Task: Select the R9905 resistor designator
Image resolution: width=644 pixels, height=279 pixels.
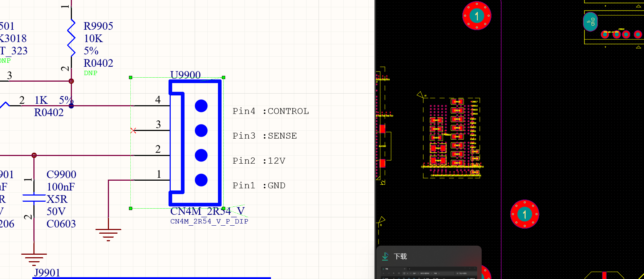Action: click(98, 26)
